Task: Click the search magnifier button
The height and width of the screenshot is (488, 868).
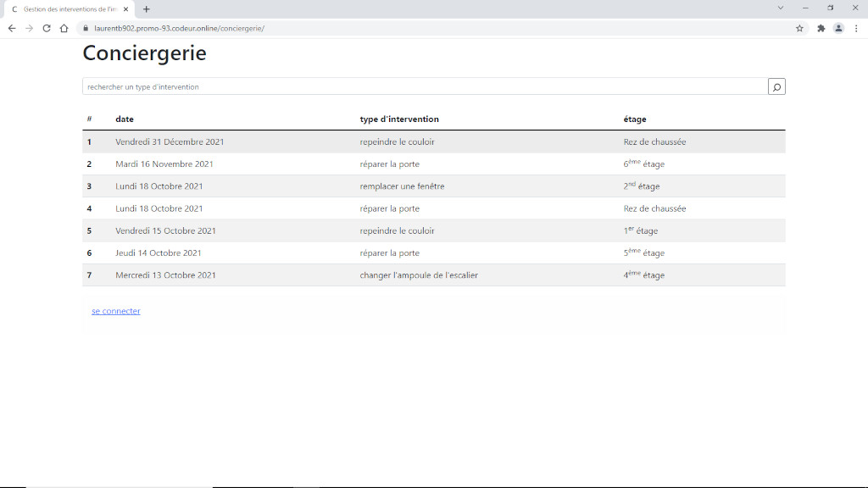Action: click(x=776, y=86)
